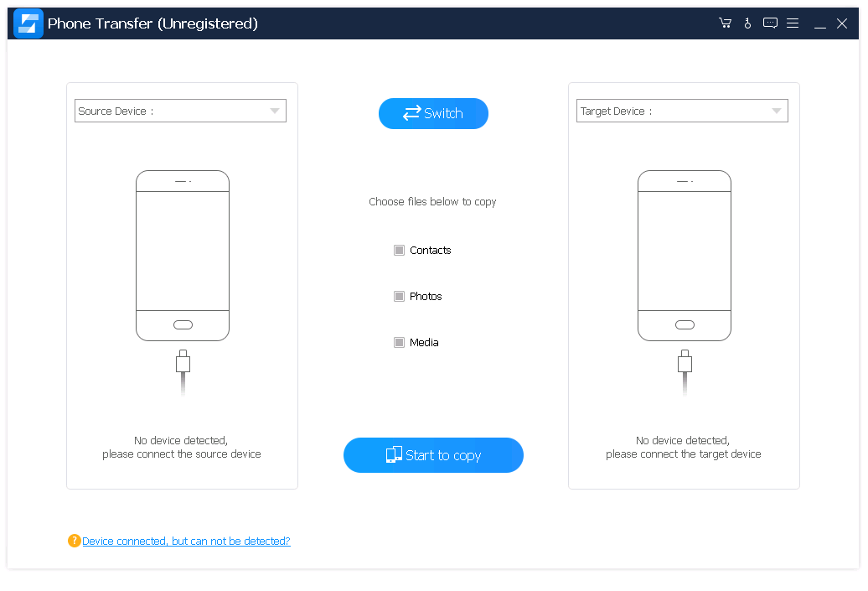The width and height of the screenshot is (868, 591).
Task: Close the Phone Transfer window
Action: (842, 23)
